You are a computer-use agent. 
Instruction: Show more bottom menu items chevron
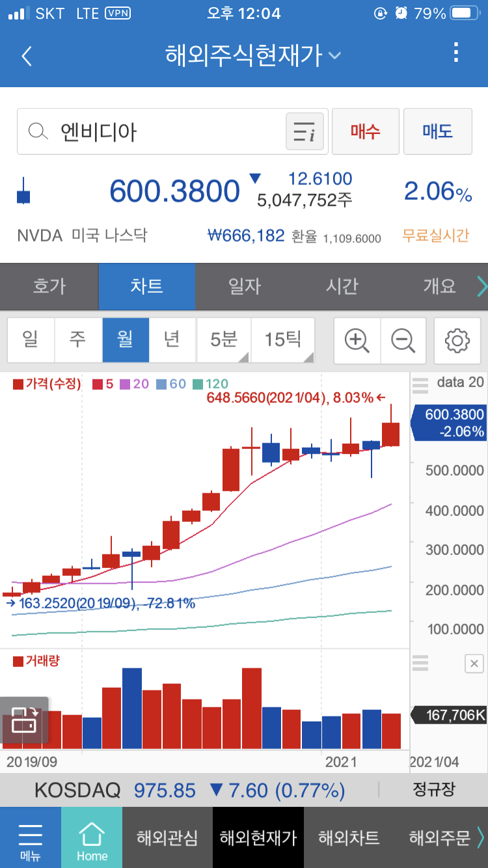[481, 837]
